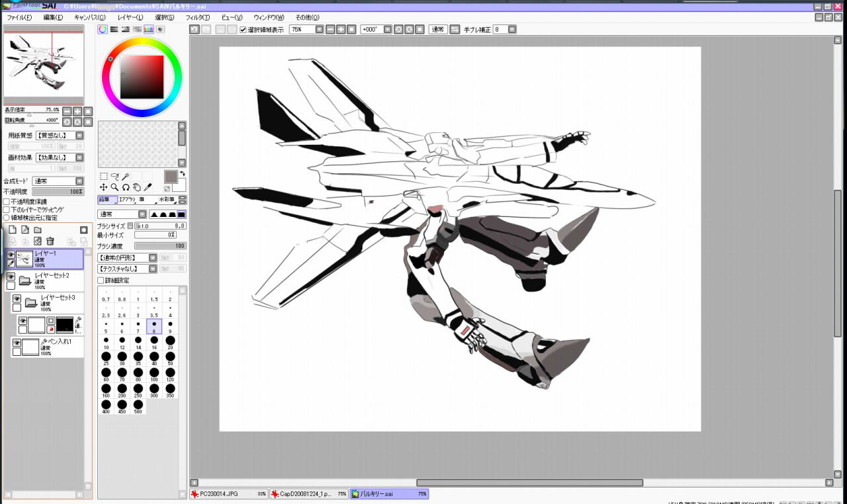Delete the selected layer with trash icon

tap(50, 241)
